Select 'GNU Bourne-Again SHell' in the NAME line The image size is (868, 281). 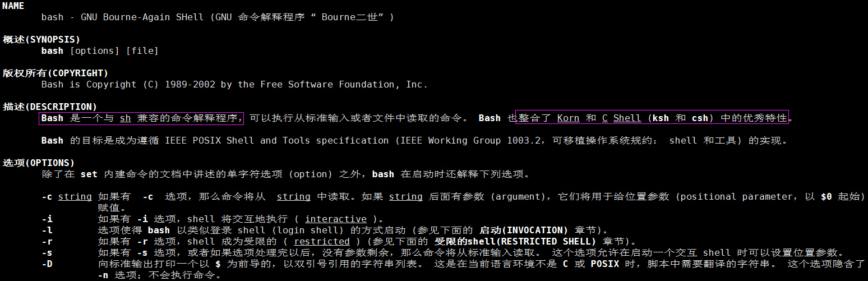(142, 17)
